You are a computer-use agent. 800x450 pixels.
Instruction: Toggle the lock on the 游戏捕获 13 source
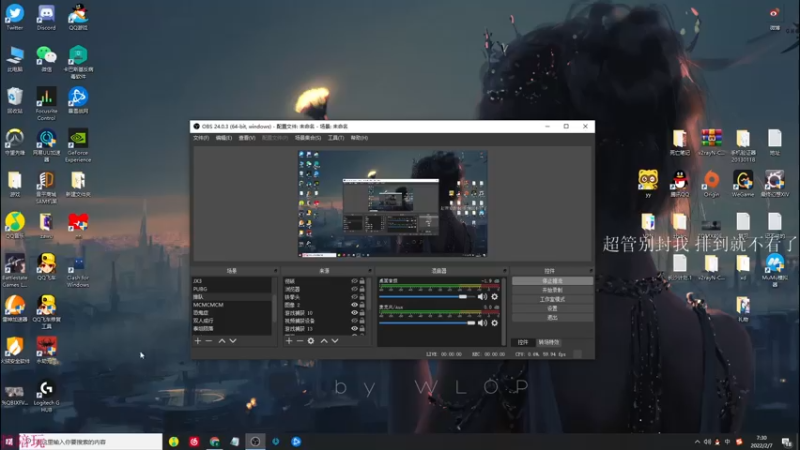click(362, 329)
